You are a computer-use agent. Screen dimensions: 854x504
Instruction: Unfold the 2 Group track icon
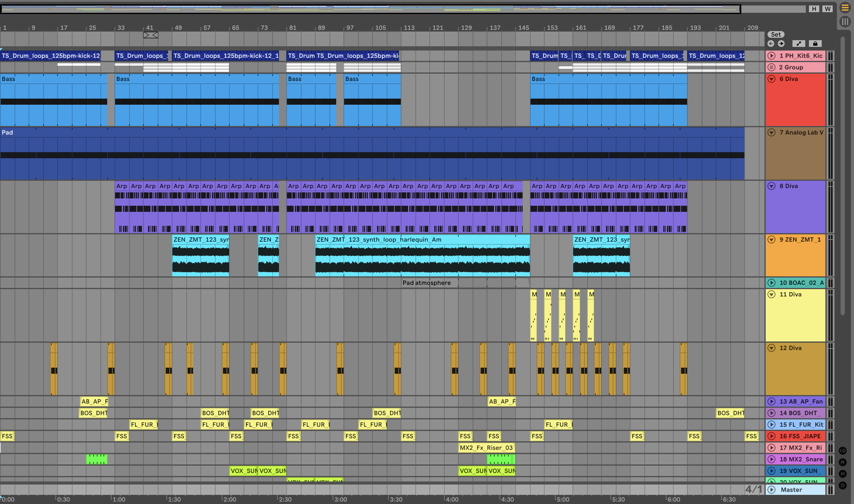pos(771,67)
